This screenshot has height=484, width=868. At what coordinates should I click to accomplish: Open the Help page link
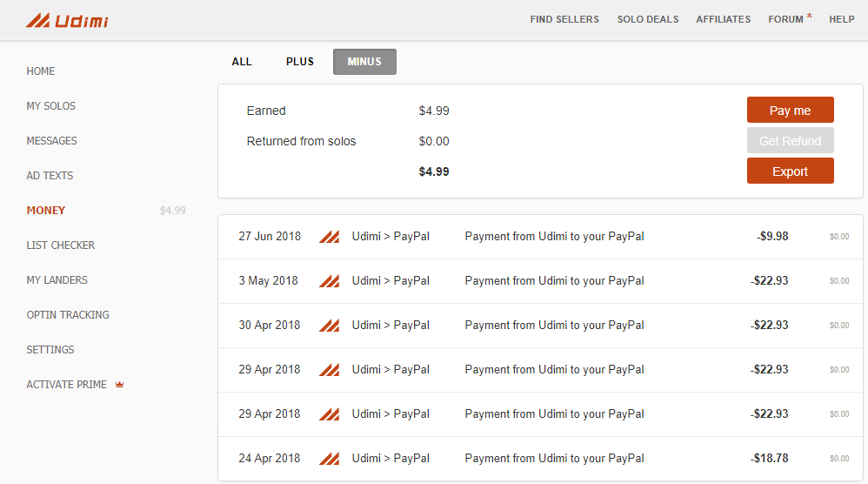click(842, 19)
